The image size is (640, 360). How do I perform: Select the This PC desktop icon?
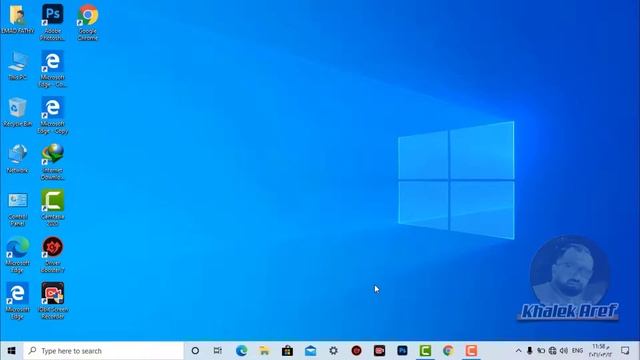[x=18, y=66]
